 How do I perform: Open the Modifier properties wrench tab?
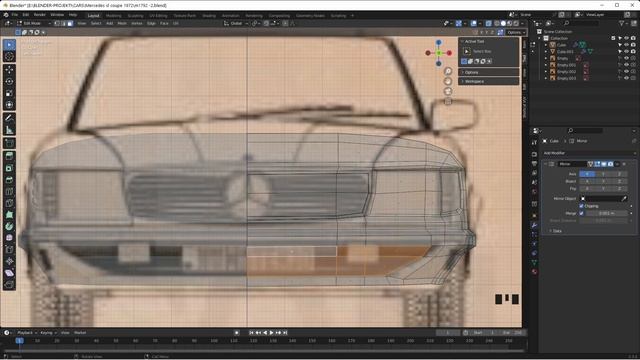pyautogui.click(x=534, y=225)
